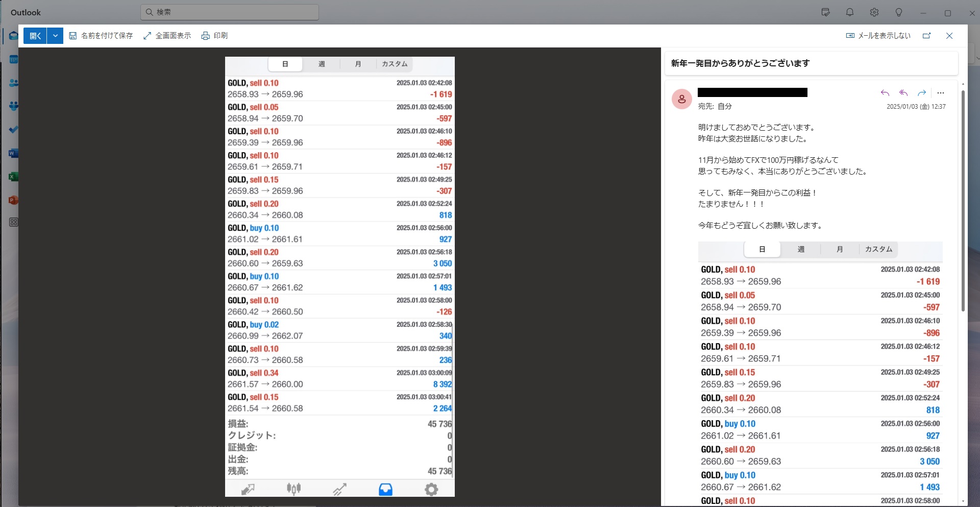This screenshot has height=507, width=980.
Task: Click the 日 tab in preview image
Action: 285,64
